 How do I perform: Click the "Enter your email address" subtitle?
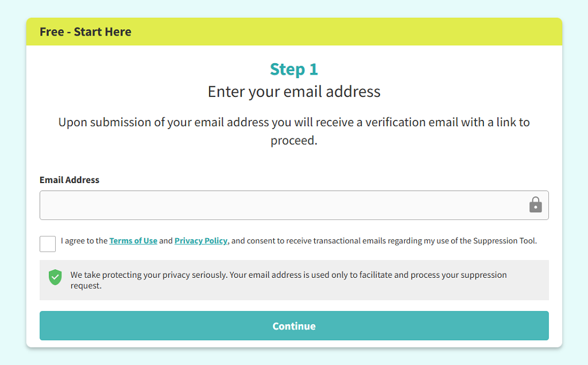tap(294, 92)
